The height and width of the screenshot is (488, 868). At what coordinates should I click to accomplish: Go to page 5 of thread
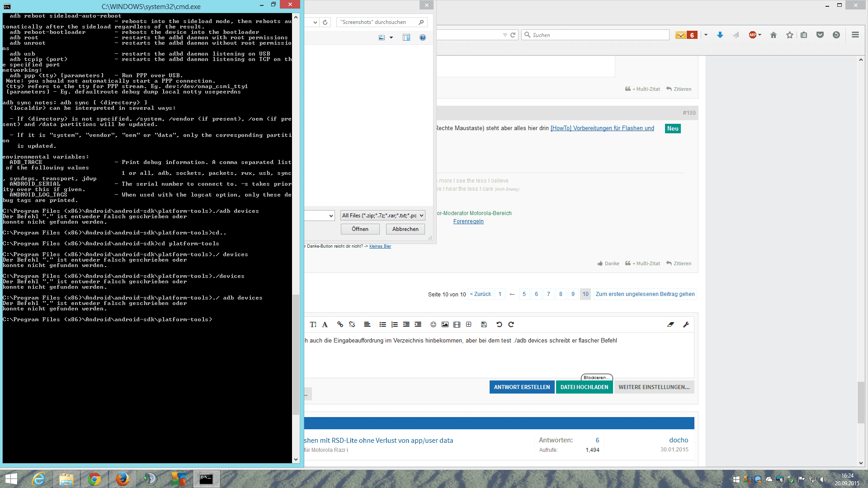pyautogui.click(x=524, y=294)
